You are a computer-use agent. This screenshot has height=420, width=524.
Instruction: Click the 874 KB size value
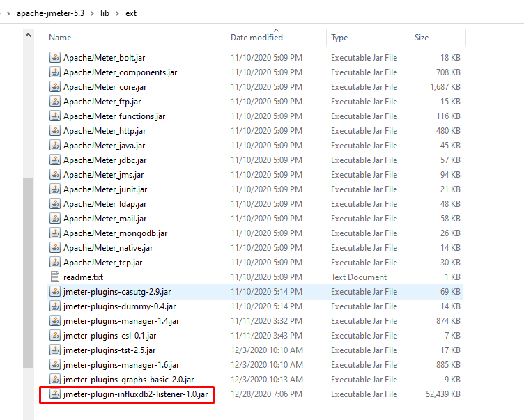coord(448,321)
